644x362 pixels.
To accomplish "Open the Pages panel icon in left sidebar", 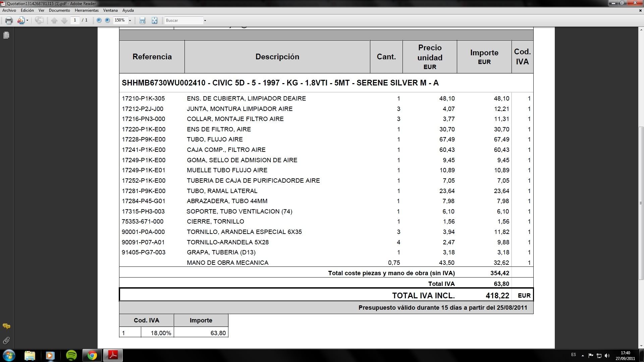I will pyautogui.click(x=6, y=35).
